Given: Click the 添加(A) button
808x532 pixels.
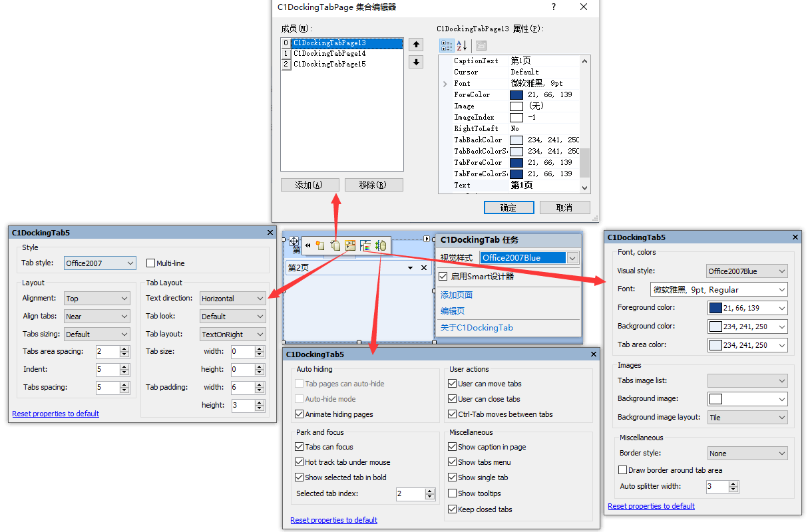Looking at the screenshot, I should tap(310, 185).
